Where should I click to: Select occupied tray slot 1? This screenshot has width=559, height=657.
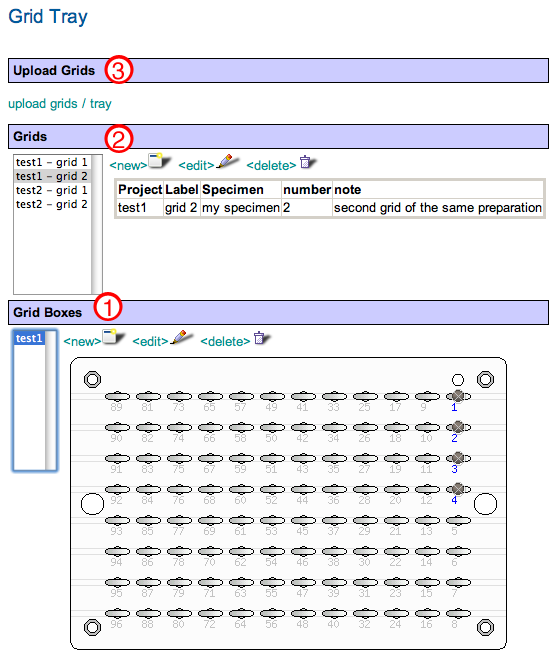click(x=458, y=396)
